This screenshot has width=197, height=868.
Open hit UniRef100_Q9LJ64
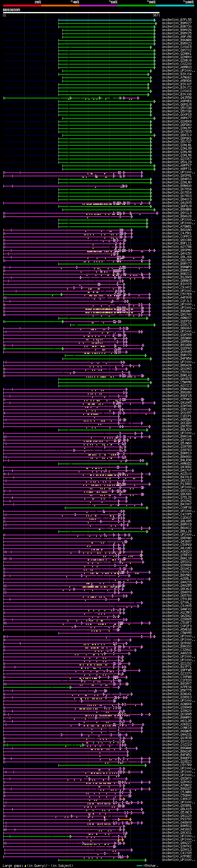point(177,257)
